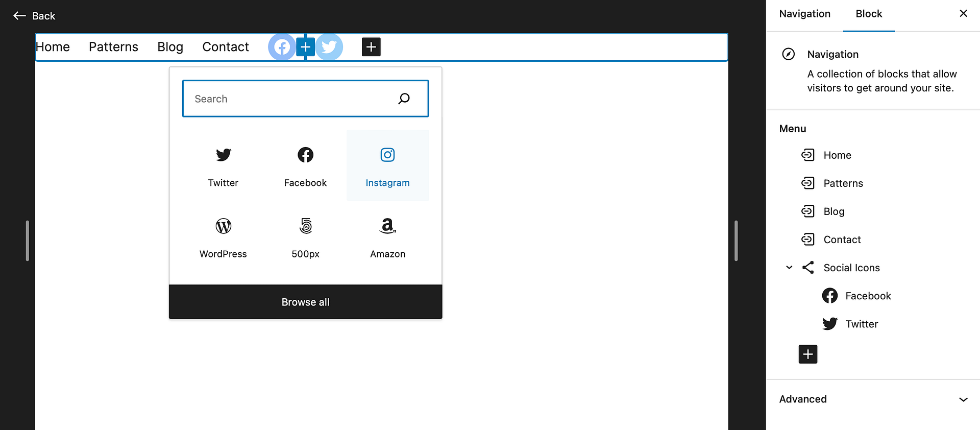Switch to the Navigation tab in the sidebar
980x430 pixels.
tap(804, 14)
